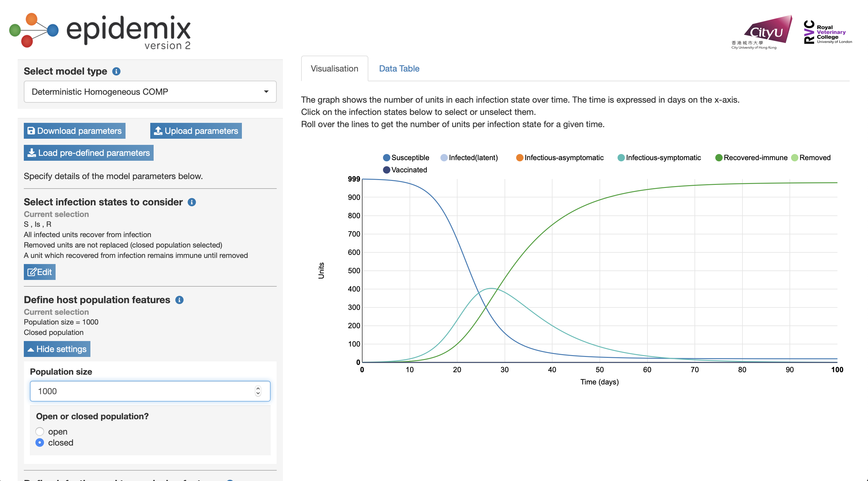Open Load pre-defined parameters options
This screenshot has height=481, width=868.
[89, 153]
